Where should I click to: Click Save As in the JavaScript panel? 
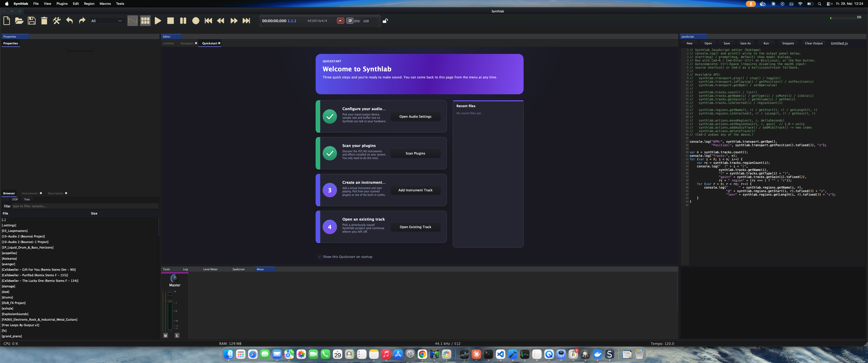pyautogui.click(x=745, y=43)
